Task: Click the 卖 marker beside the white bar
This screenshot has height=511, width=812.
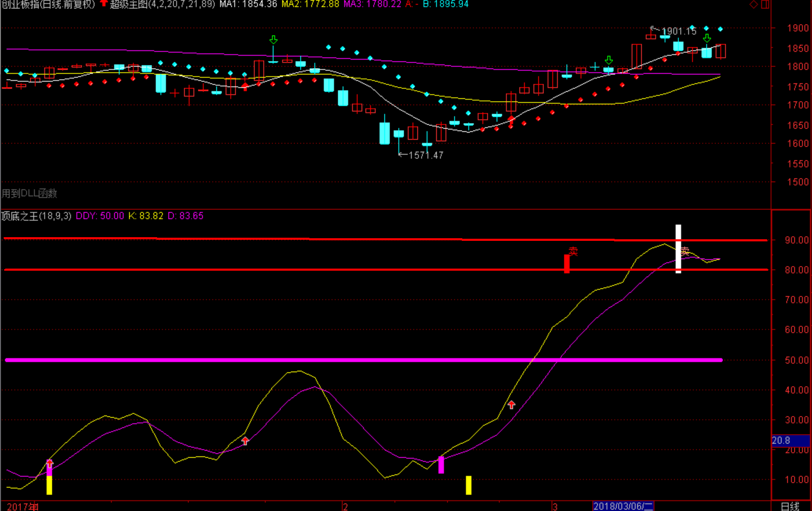Action: (x=685, y=251)
